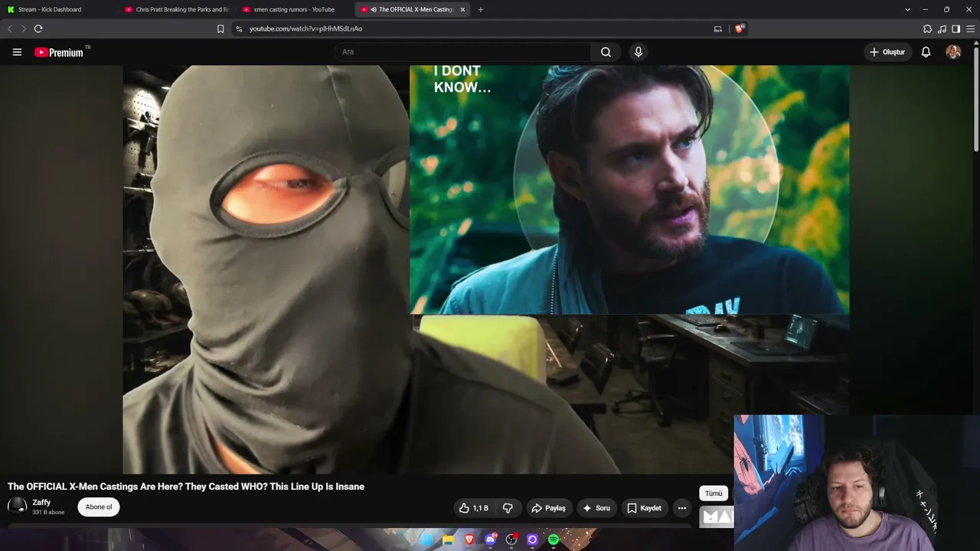The height and width of the screenshot is (551, 980).
Task: Click the Oluştur create button
Action: coord(887,52)
